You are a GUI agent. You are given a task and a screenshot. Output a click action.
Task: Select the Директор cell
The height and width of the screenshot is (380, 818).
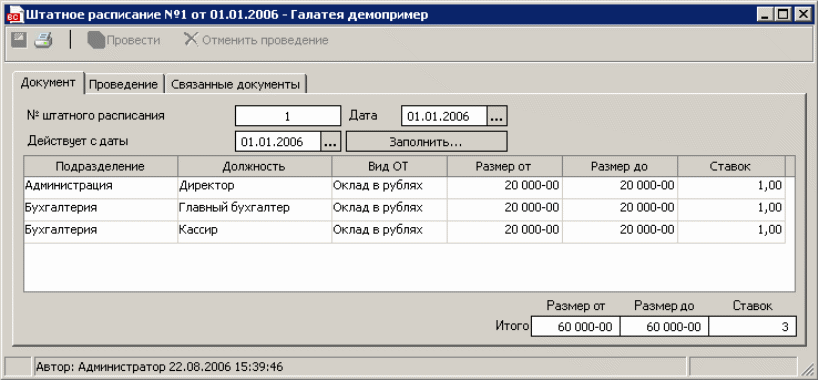[x=255, y=186]
